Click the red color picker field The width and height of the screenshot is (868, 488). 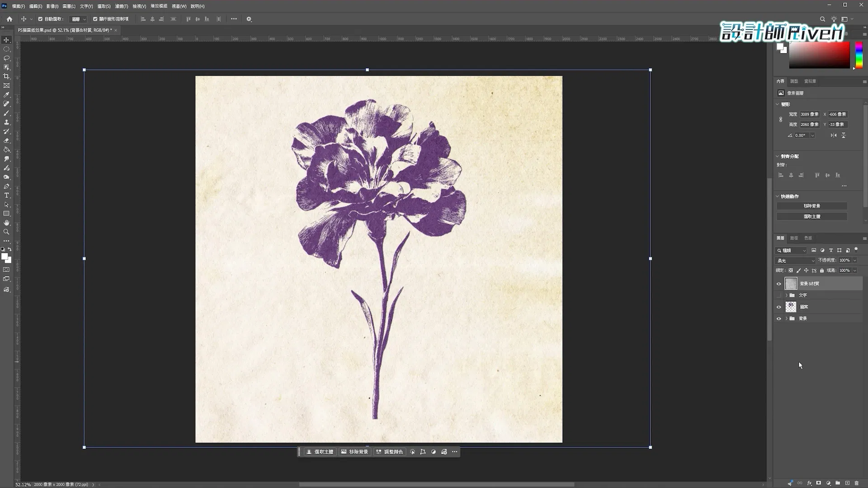[x=819, y=55]
